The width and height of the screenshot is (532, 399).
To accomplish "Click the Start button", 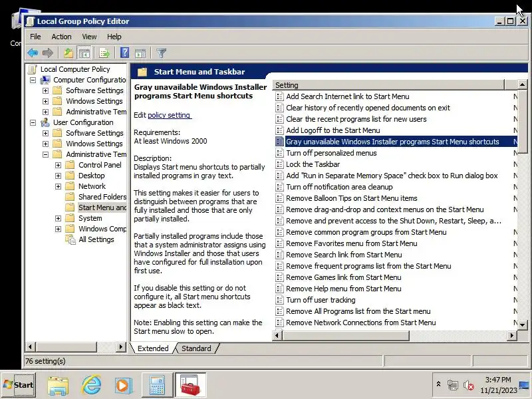I will 19,385.
